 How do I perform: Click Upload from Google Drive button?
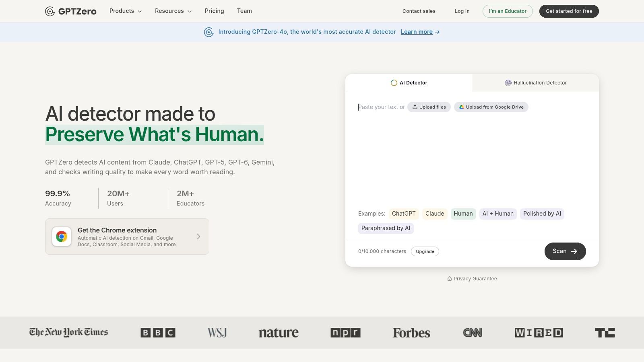pyautogui.click(x=491, y=107)
